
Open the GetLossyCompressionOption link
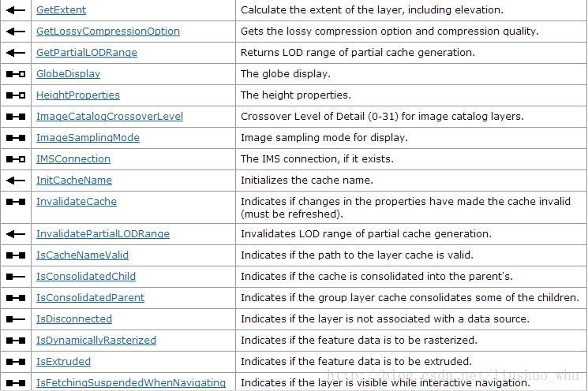[108, 32]
